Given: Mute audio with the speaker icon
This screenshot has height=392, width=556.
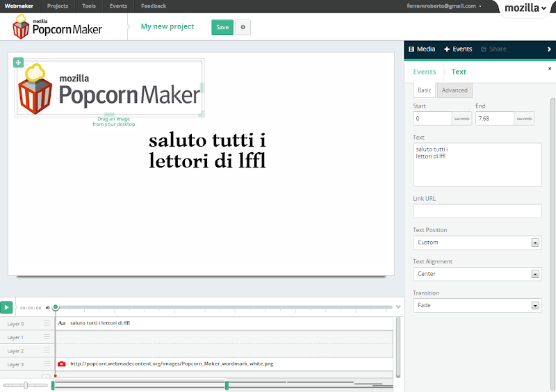Looking at the screenshot, I should [48, 308].
